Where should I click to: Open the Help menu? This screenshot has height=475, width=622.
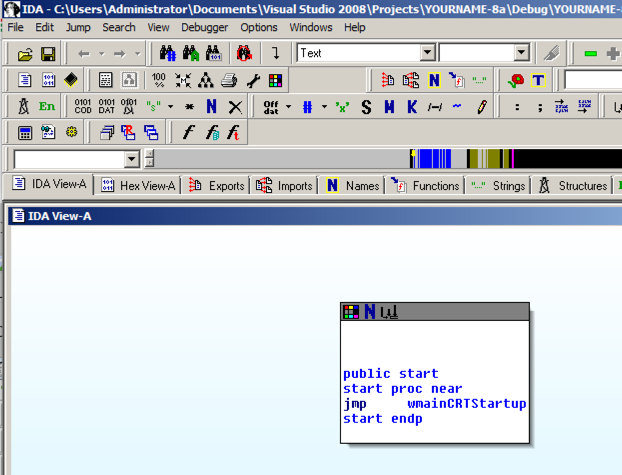[355, 27]
